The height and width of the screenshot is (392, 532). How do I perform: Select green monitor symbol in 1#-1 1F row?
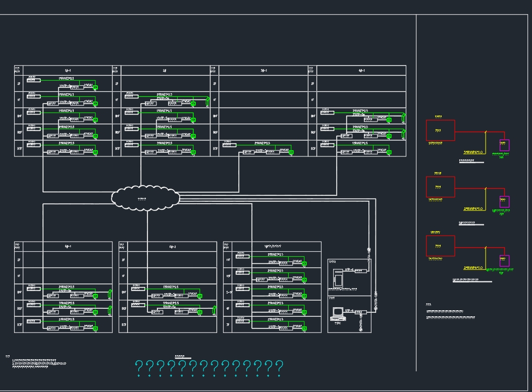[96, 104]
